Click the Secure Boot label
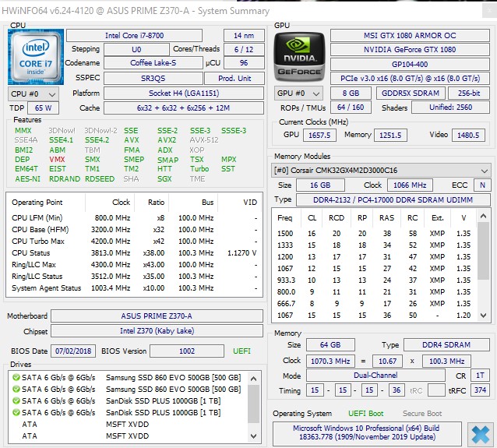Screen dimensions: 497x448 422,414
